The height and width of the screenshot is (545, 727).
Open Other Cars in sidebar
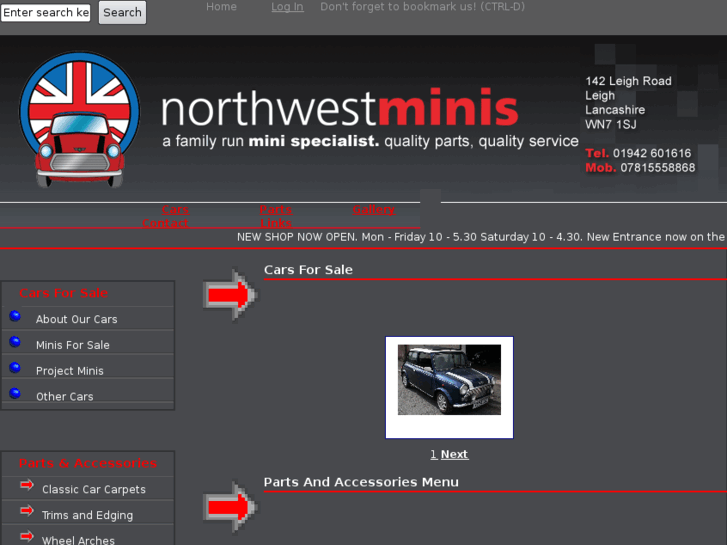point(64,397)
